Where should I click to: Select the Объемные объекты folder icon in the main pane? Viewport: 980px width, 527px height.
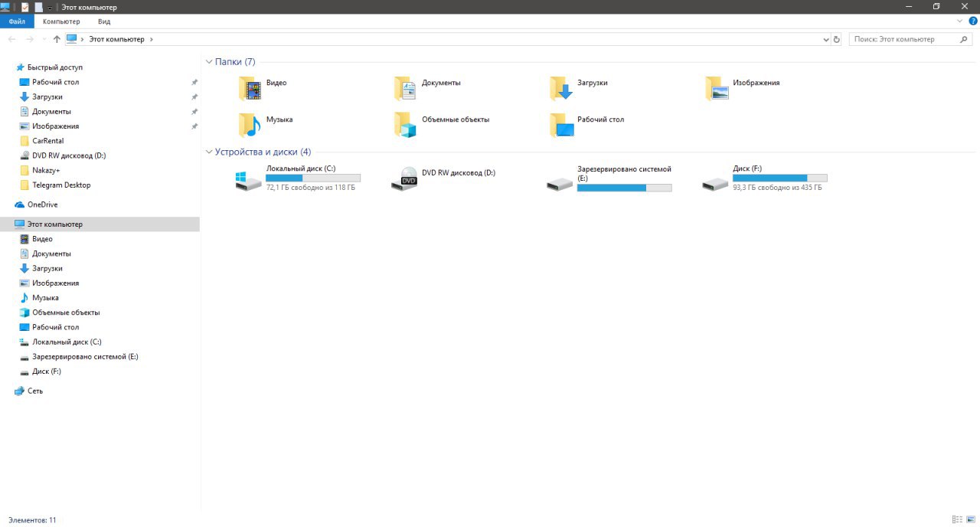[x=405, y=125]
